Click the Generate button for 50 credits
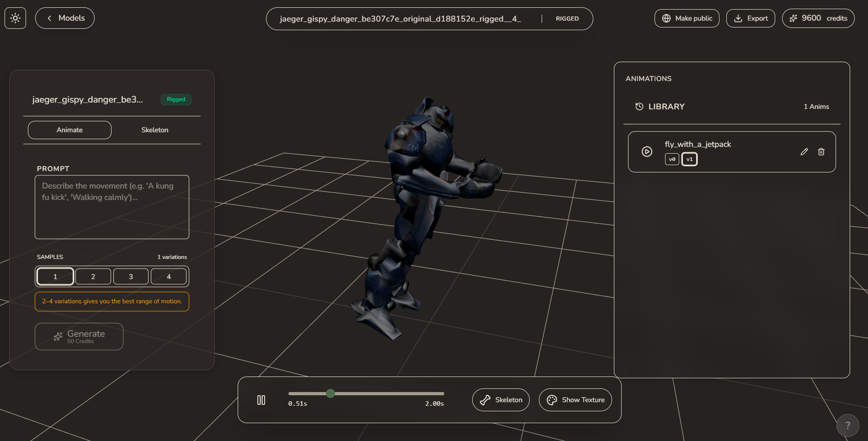This screenshot has height=441, width=868. 79,337
